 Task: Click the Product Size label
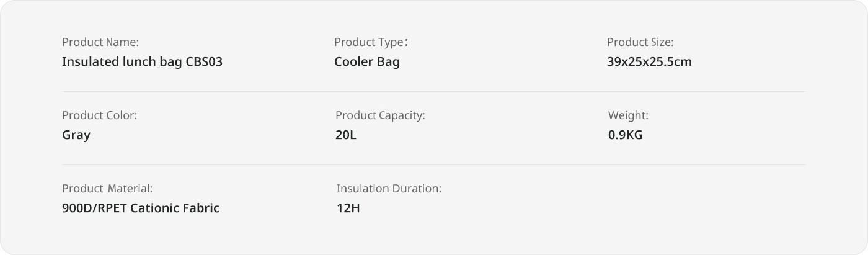640,42
